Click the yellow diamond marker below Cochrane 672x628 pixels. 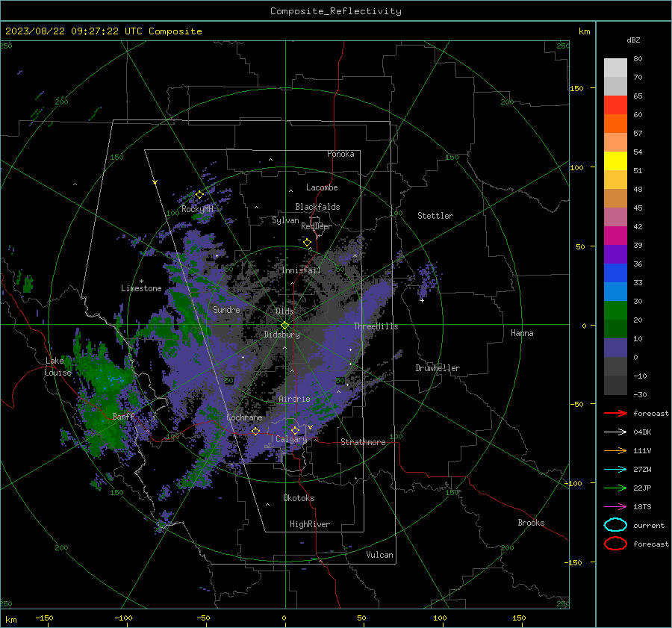pos(255,431)
